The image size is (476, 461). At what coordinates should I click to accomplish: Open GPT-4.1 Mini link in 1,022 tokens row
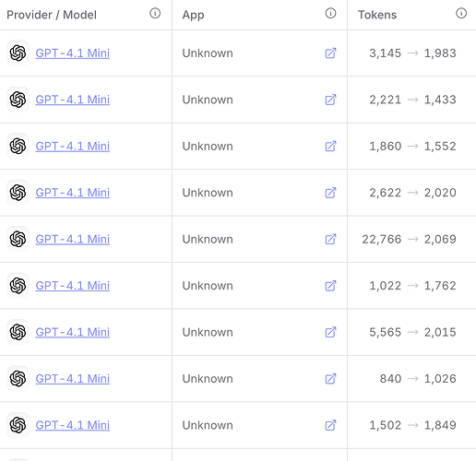click(73, 286)
